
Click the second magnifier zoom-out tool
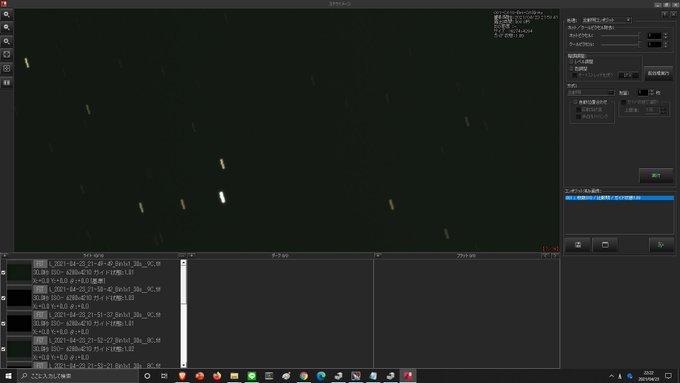[x=7, y=28]
